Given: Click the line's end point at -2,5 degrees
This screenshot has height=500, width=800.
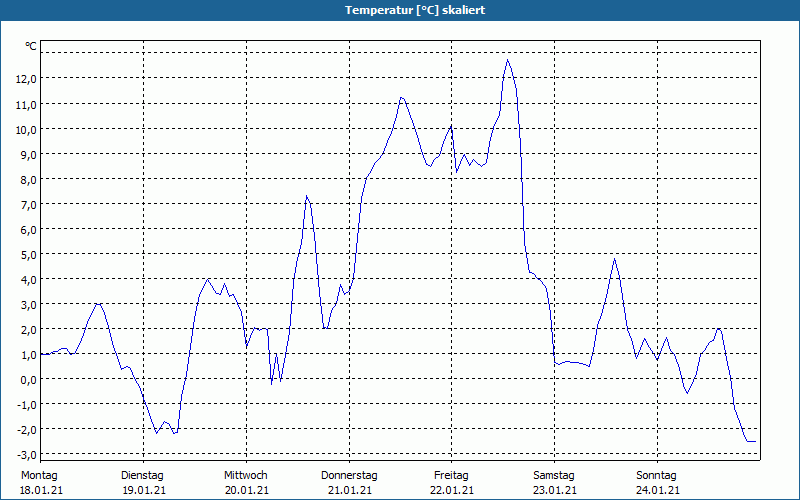Looking at the screenshot, I should coord(754,441).
